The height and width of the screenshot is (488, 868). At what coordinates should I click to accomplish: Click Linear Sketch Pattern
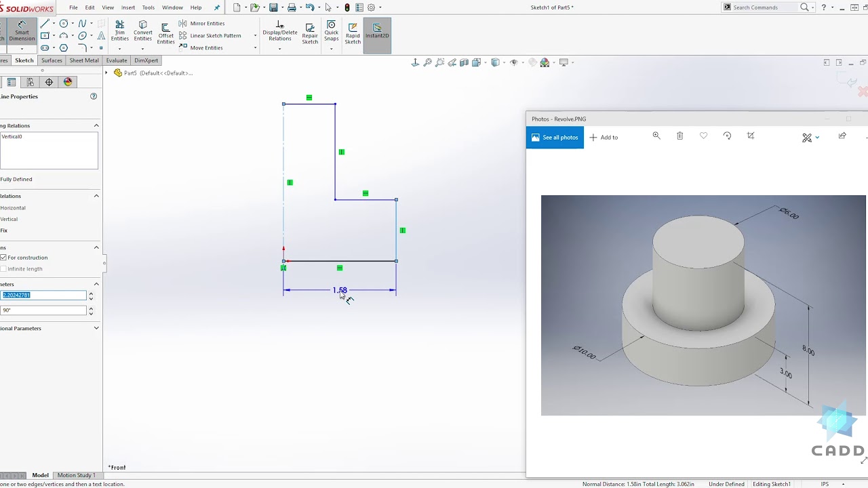coord(210,36)
